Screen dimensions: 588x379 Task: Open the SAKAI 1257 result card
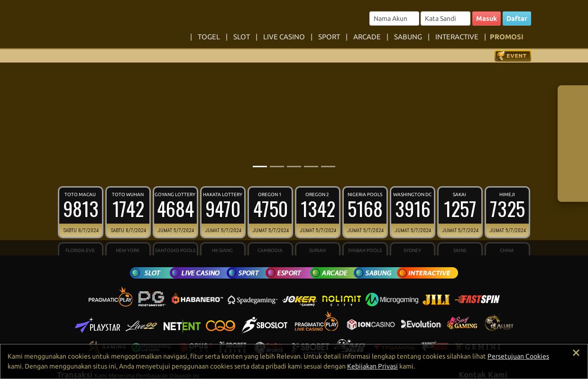point(460,212)
